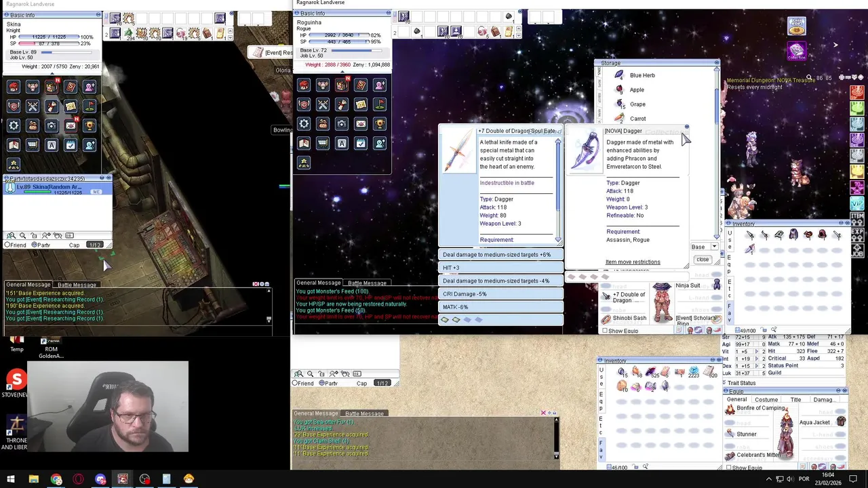Select Friend radio in lower middle panel
Viewport: 868px width, 488px height.
tap(296, 383)
